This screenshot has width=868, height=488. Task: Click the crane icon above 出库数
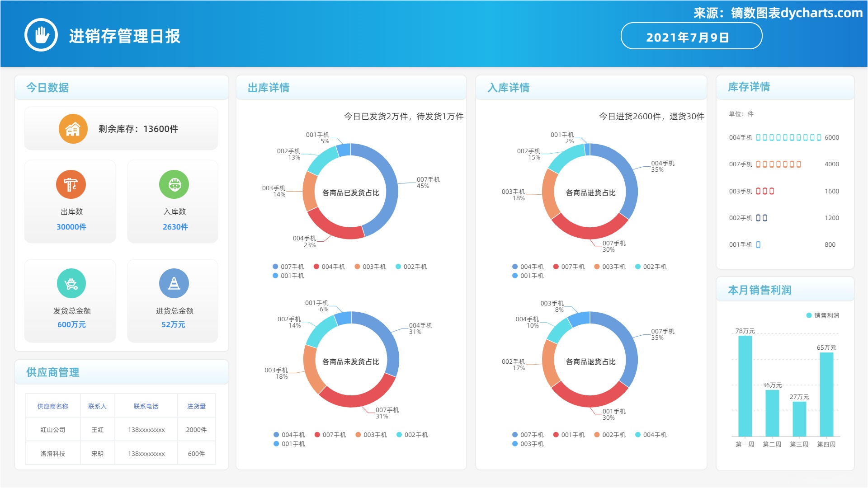(x=71, y=184)
